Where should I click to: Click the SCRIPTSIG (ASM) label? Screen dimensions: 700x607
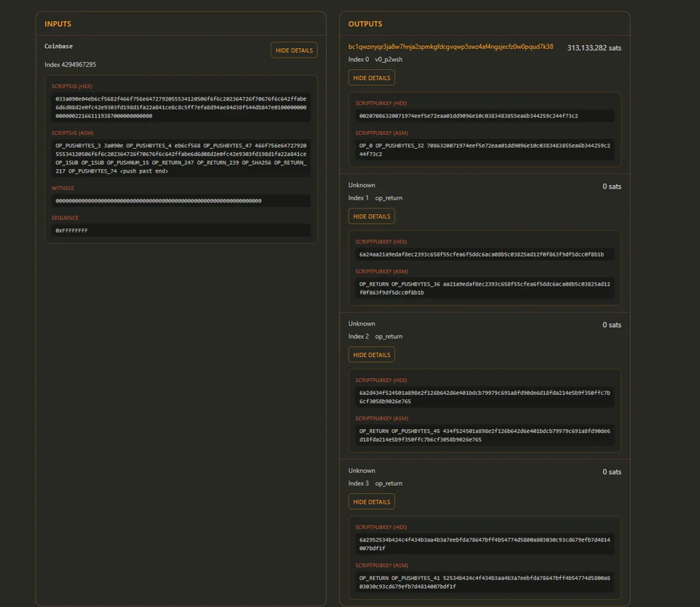pos(72,133)
